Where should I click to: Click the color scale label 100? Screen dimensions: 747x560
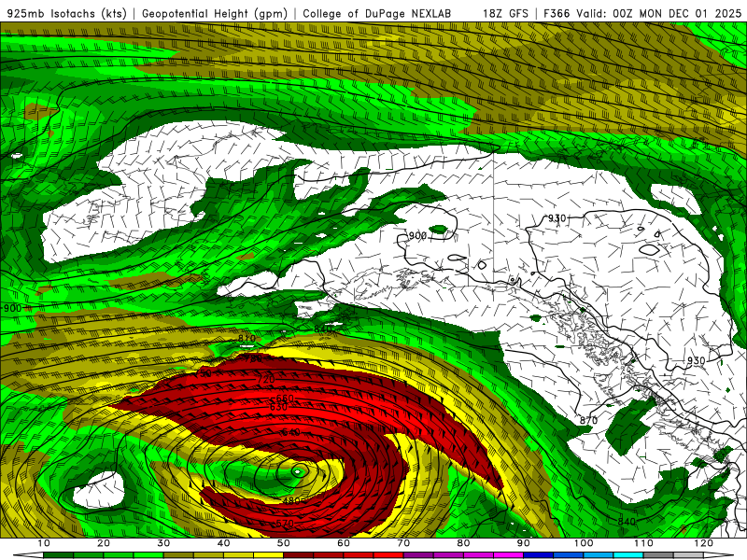coord(584,543)
